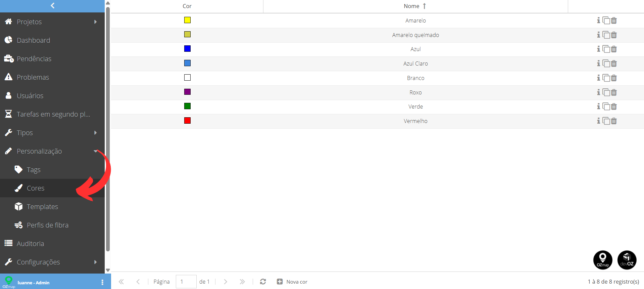Remove the Azul Claro color
The height and width of the screenshot is (289, 644).
(x=614, y=64)
